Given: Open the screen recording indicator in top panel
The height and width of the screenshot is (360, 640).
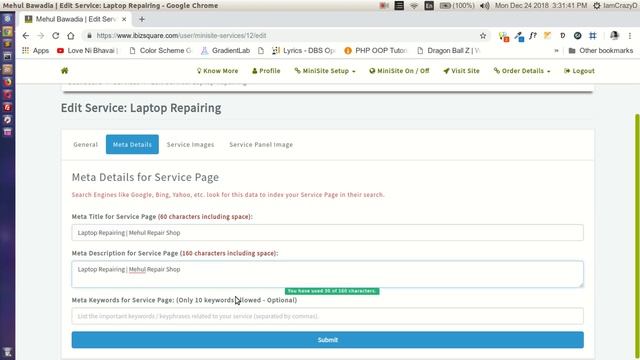Looking at the screenshot, I should [384, 6].
